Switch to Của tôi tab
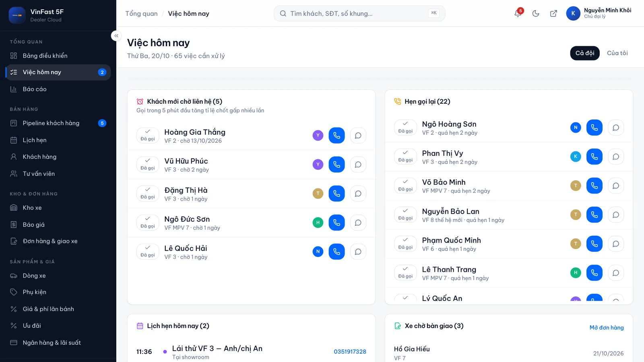Viewport: 644px width, 362px height. coord(617,53)
